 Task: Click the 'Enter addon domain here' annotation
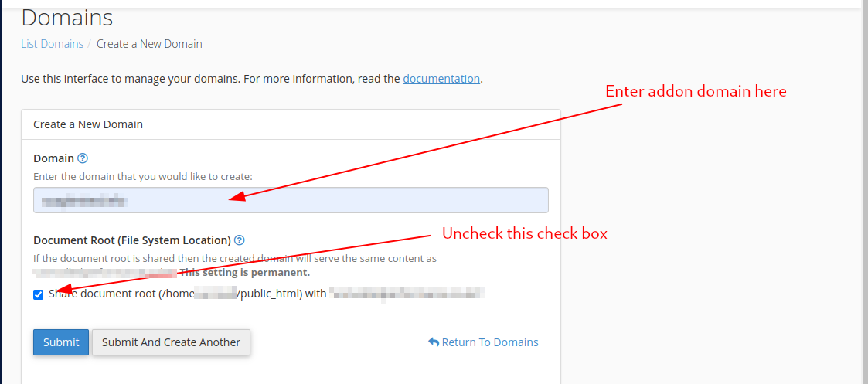[x=696, y=91]
